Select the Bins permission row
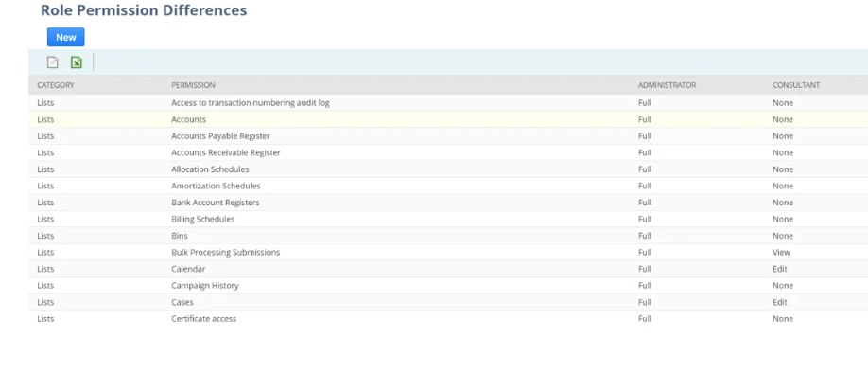The image size is (868, 391). pos(180,236)
